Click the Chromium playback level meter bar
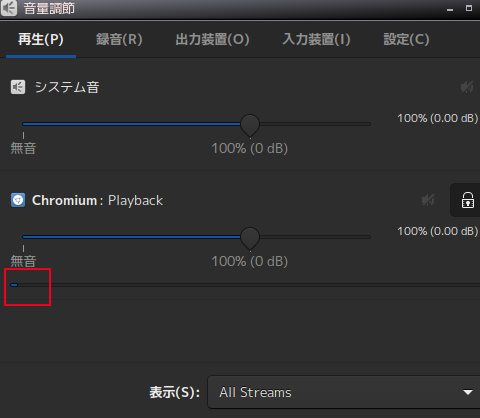 click(x=245, y=285)
